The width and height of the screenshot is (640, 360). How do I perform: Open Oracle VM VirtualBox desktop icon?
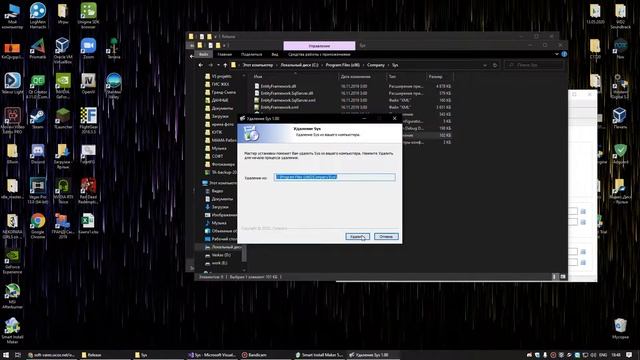tap(63, 51)
